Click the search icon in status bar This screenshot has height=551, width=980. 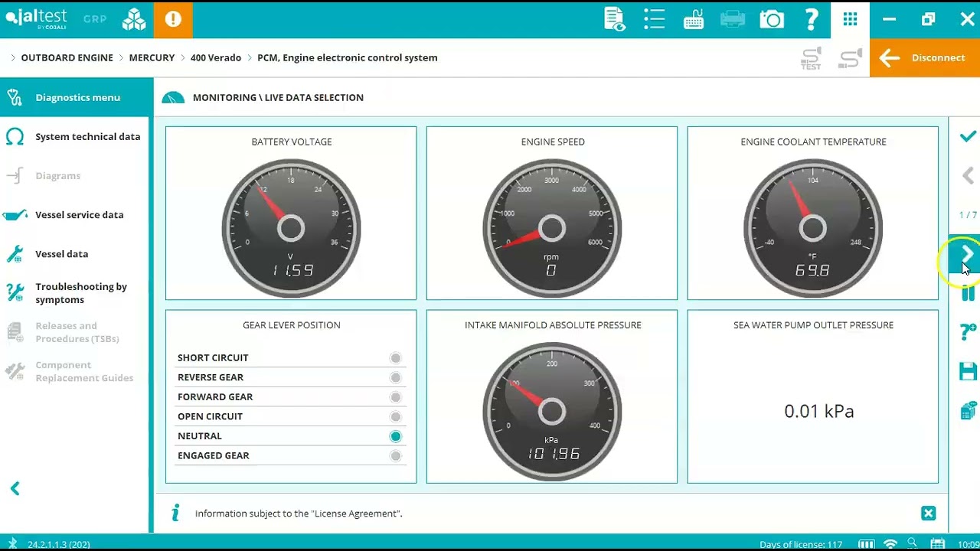[x=912, y=543]
